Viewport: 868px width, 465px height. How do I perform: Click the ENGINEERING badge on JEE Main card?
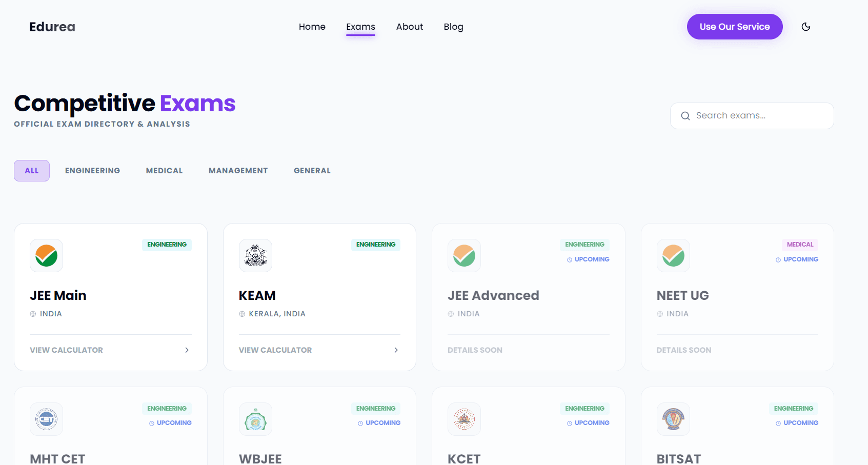(x=167, y=245)
